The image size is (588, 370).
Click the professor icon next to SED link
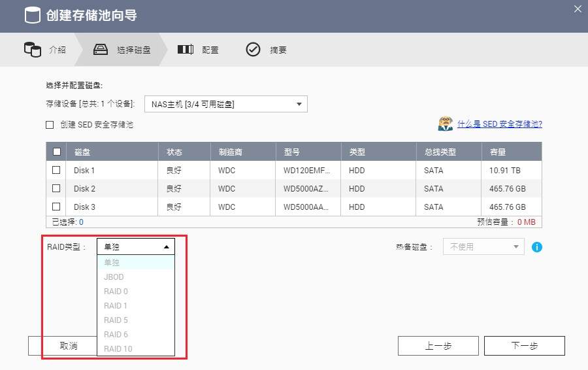click(x=445, y=124)
